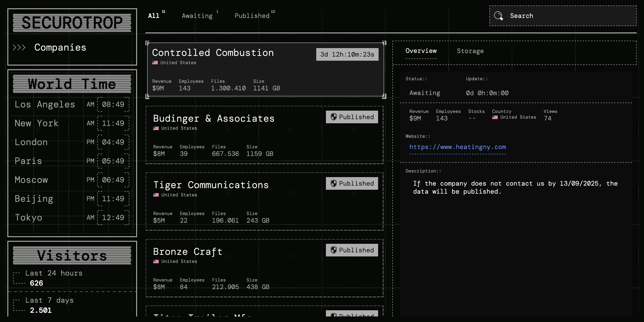Click shield icon on Budinger & Associates badge

pos(334,117)
